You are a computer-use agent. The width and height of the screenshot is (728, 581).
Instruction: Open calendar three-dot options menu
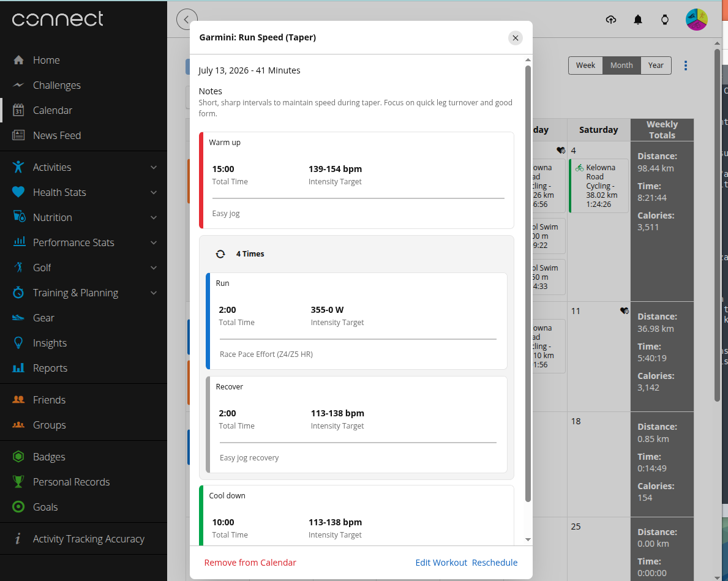pyautogui.click(x=686, y=66)
